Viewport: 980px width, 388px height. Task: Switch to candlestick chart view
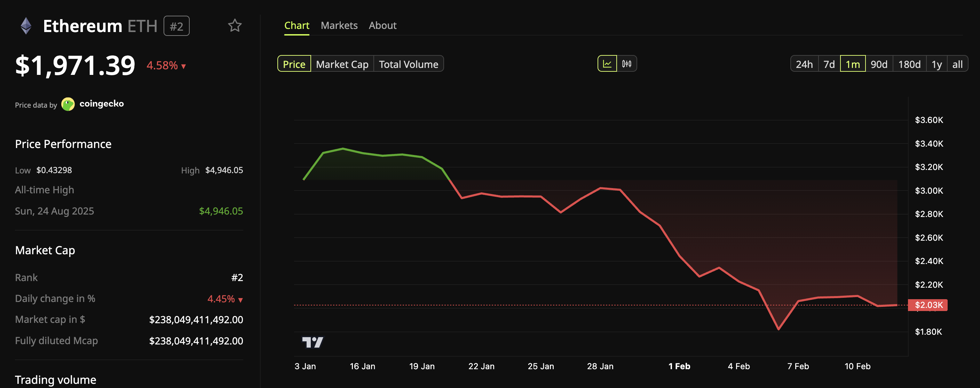[626, 64]
